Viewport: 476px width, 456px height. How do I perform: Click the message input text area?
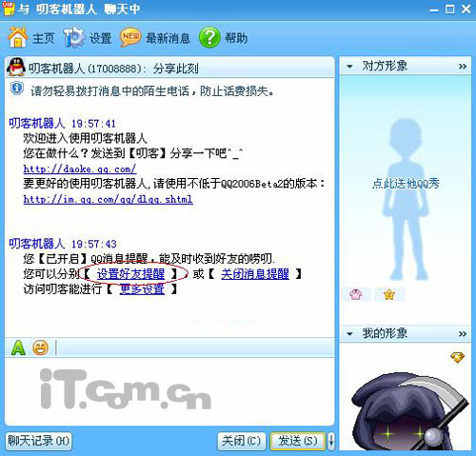point(169,391)
